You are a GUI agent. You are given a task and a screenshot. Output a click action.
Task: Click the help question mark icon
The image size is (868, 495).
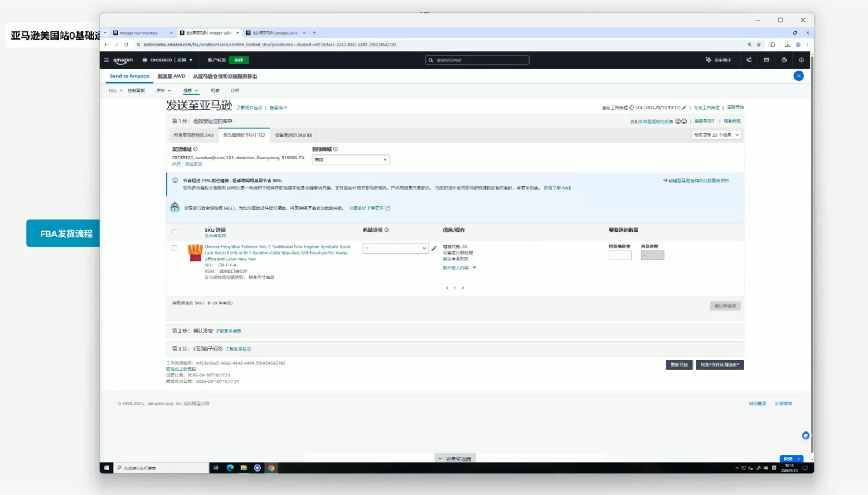pyautogui.click(x=784, y=60)
